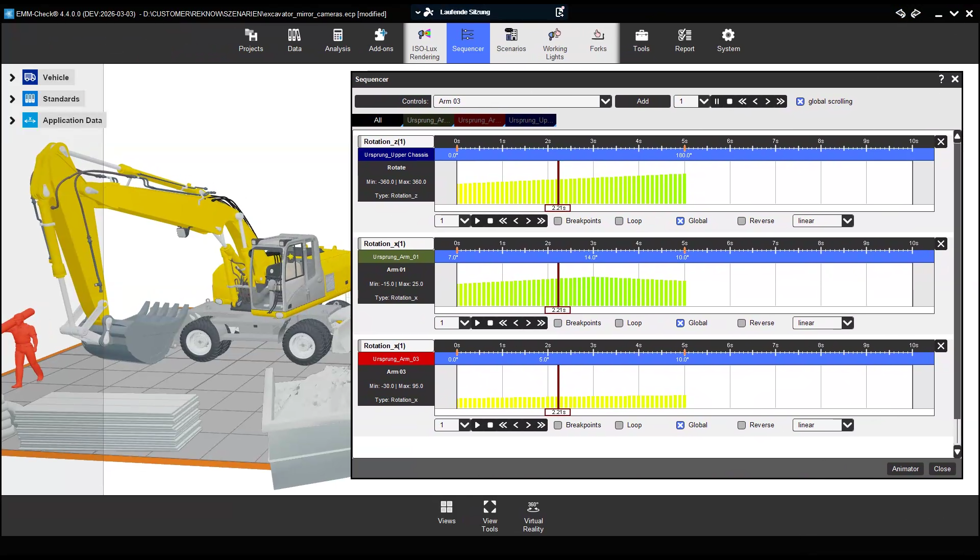Open linear interpolation dropdown on Rotate track
Image resolution: width=980 pixels, height=560 pixels.
click(847, 221)
